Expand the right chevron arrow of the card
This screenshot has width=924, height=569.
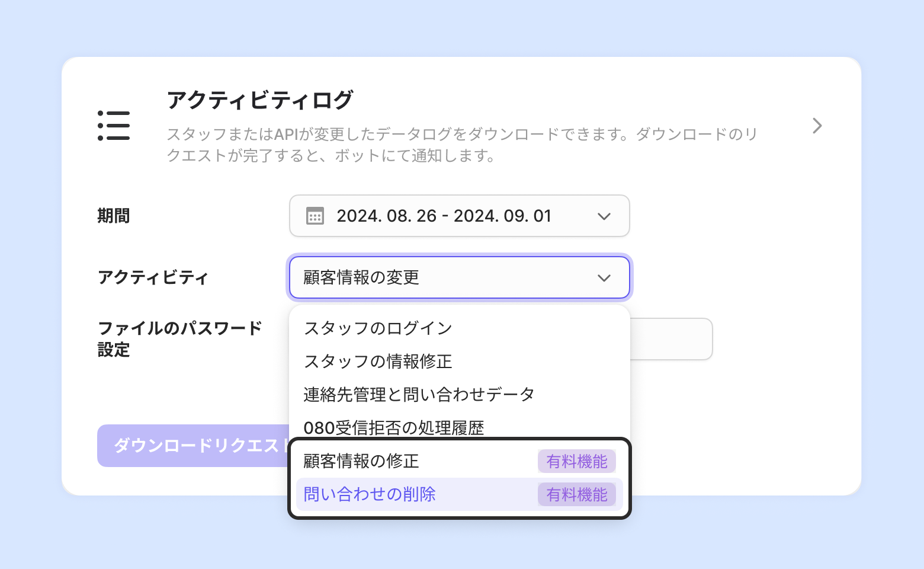(817, 126)
